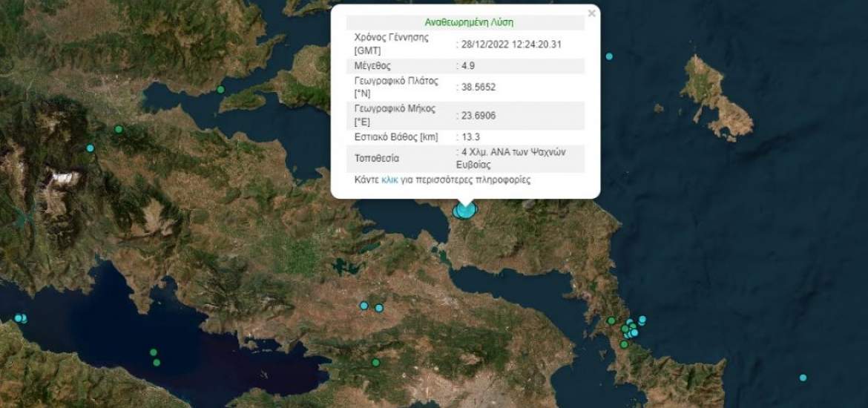
Task: Select the northeasternmost cyan marker in the southeastern cluster
Action: (642, 319)
